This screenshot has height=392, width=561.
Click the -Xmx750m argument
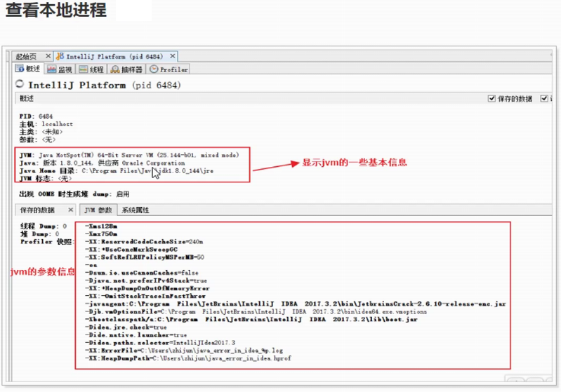101,234
